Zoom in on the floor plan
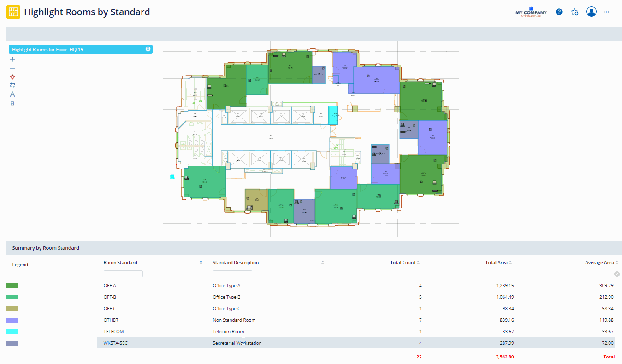Screen dimensions: 622x364 click(12, 59)
